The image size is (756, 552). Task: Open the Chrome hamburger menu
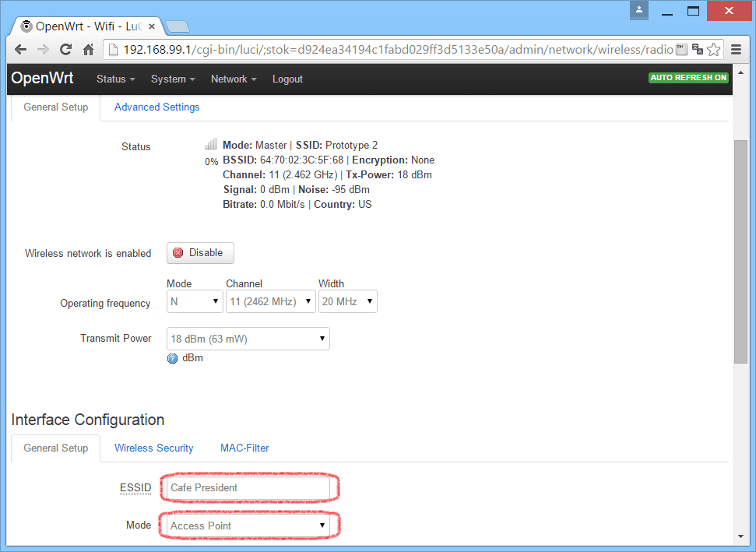click(x=736, y=49)
